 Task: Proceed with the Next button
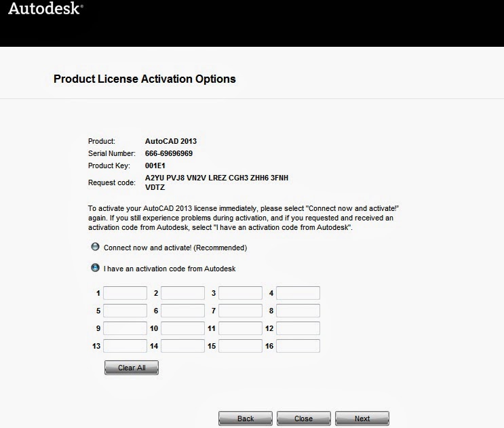point(362,419)
